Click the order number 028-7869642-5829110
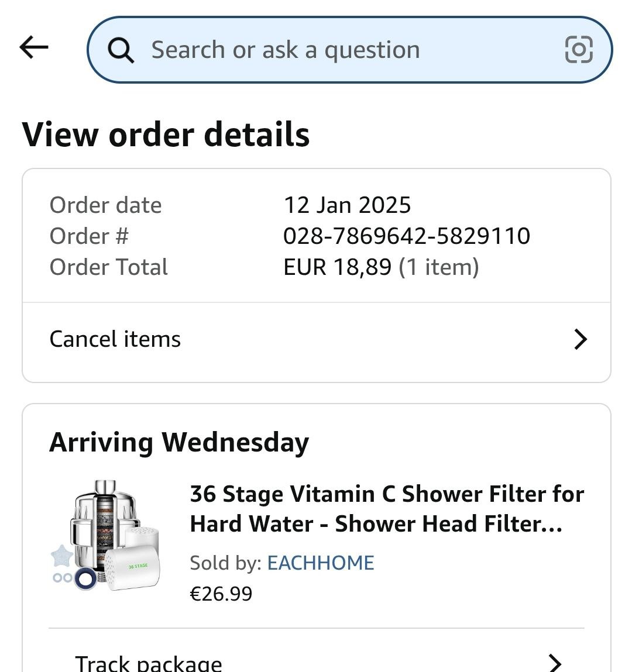Screen dimensions: 632x672 click(x=407, y=236)
